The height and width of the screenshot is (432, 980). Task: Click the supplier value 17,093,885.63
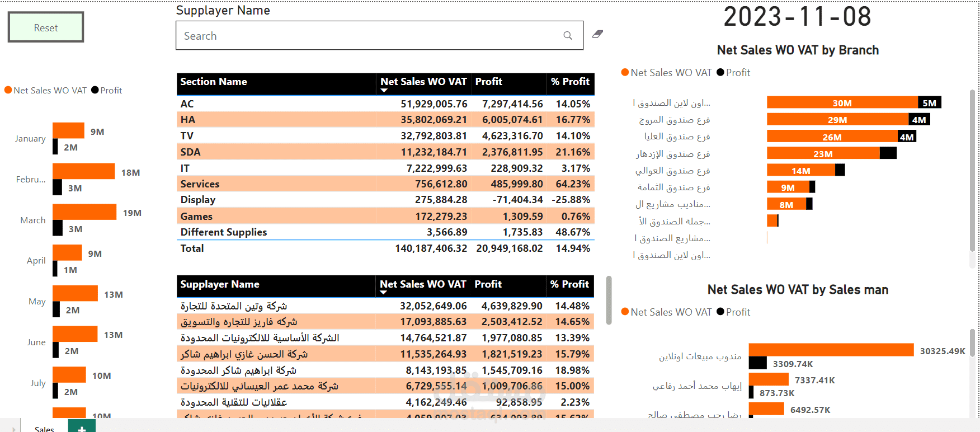tap(433, 322)
